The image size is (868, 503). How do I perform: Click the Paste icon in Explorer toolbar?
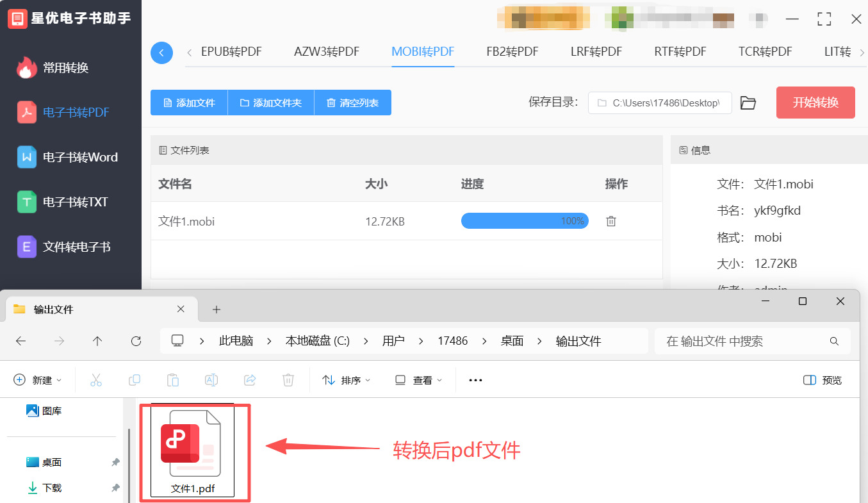click(173, 380)
